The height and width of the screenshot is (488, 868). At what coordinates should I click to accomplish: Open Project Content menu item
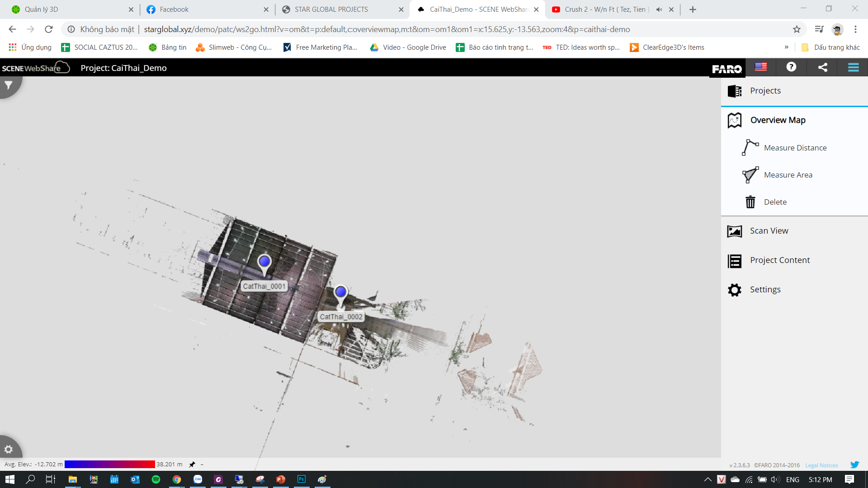[779, 260]
